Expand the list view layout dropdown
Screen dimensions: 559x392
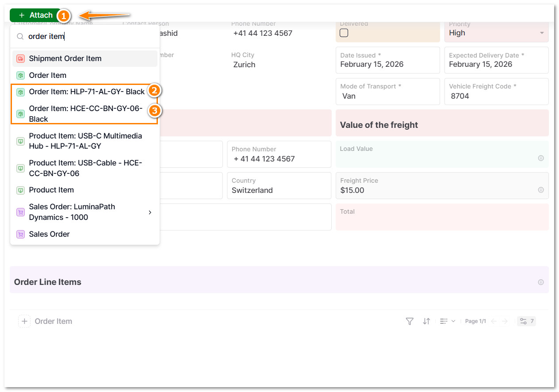click(448, 321)
